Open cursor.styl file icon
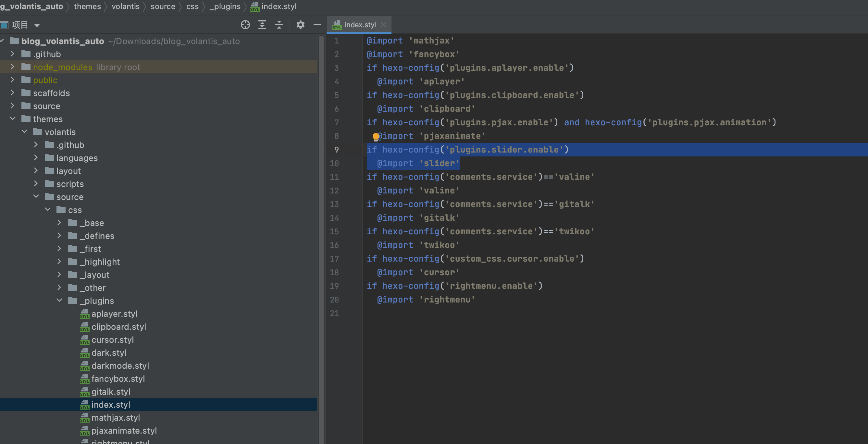This screenshot has width=868, height=444. click(85, 339)
